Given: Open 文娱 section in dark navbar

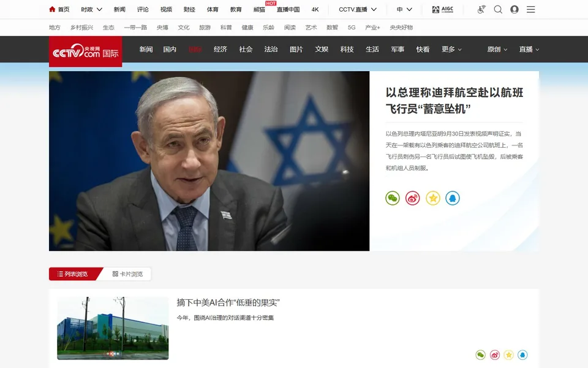Looking at the screenshot, I should pos(322,49).
